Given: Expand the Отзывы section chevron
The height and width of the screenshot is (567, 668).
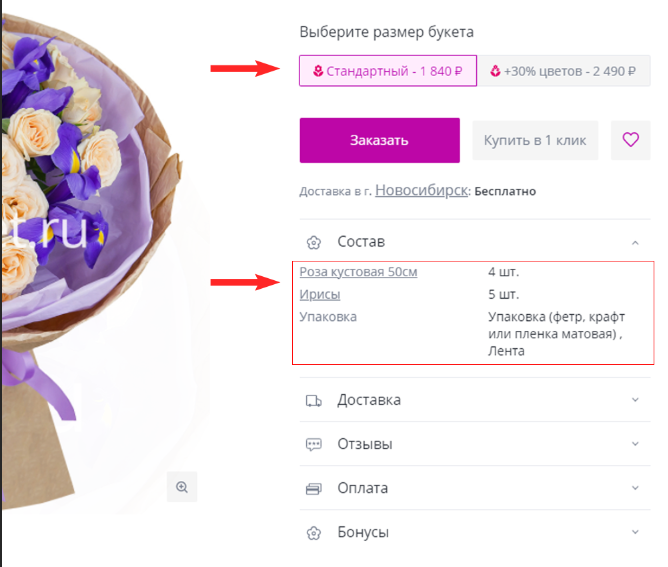Looking at the screenshot, I should pos(634,444).
